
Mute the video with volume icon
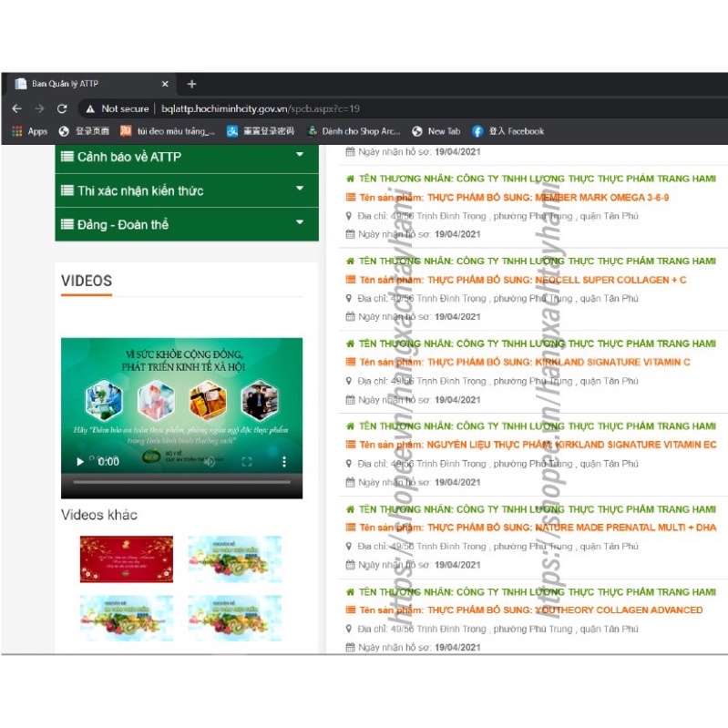210,462
